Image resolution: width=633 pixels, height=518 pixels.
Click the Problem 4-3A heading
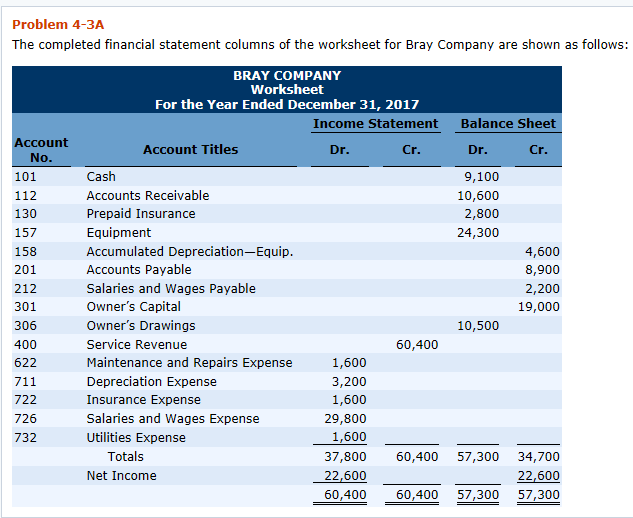58,25
